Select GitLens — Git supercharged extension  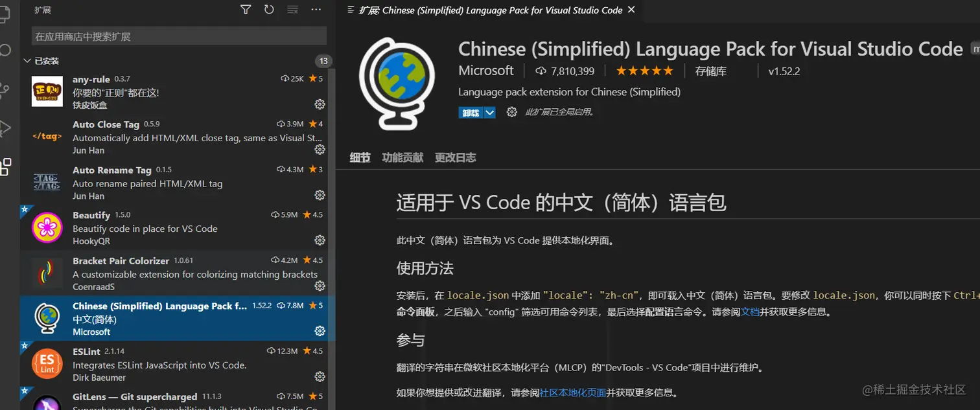[x=174, y=398]
